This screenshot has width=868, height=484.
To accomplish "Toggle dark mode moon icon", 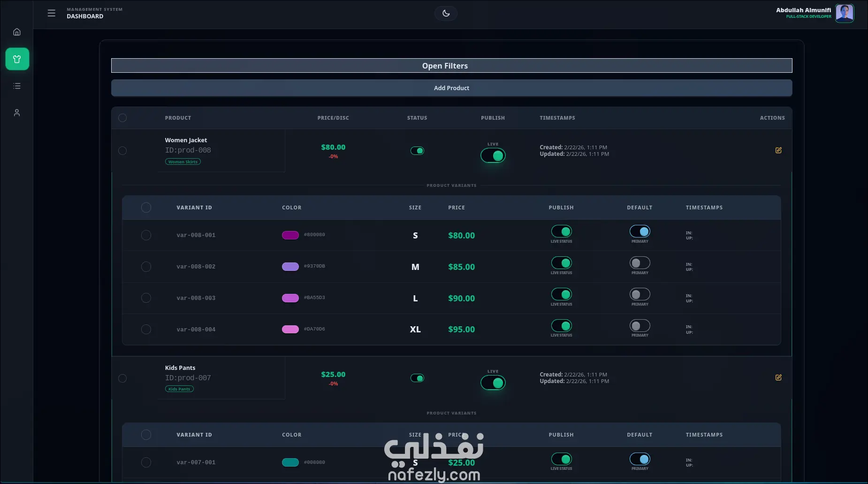I will pos(446,13).
